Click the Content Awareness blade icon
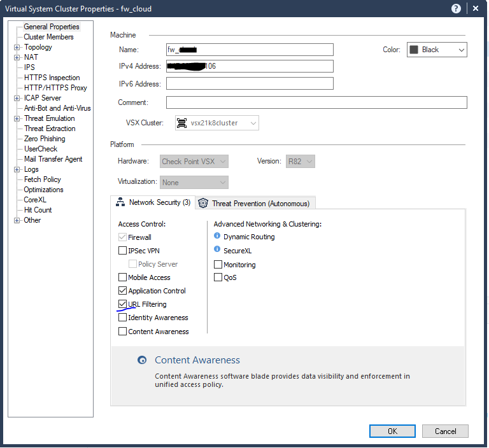This screenshot has width=489, height=448. pyautogui.click(x=142, y=360)
